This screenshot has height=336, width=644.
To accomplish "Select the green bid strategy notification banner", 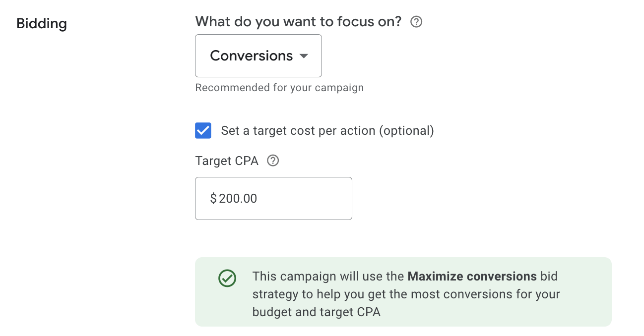I will (x=403, y=292).
